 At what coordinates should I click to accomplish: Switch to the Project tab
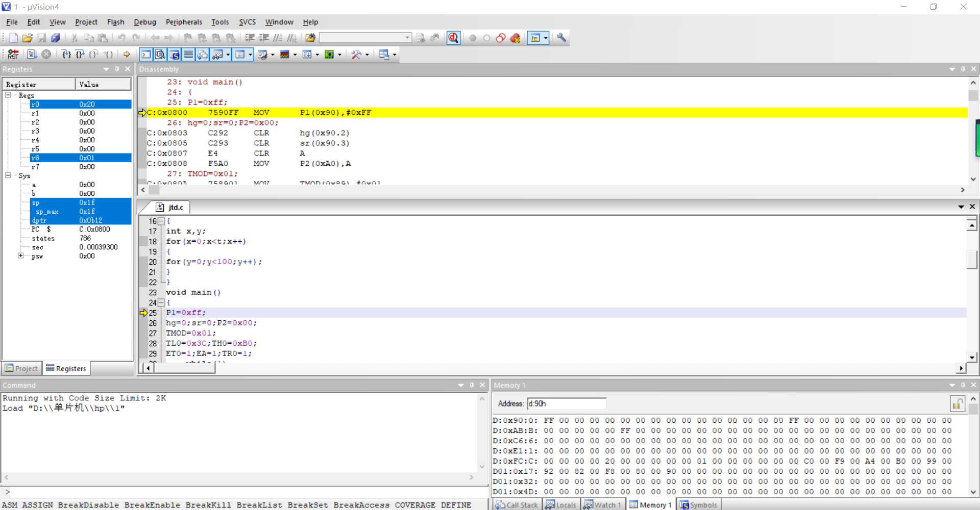click(21, 368)
